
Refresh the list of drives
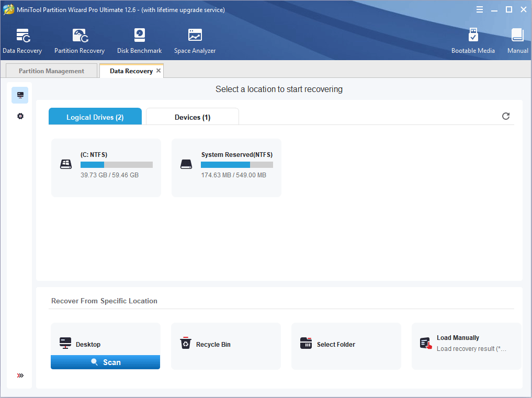tap(505, 116)
